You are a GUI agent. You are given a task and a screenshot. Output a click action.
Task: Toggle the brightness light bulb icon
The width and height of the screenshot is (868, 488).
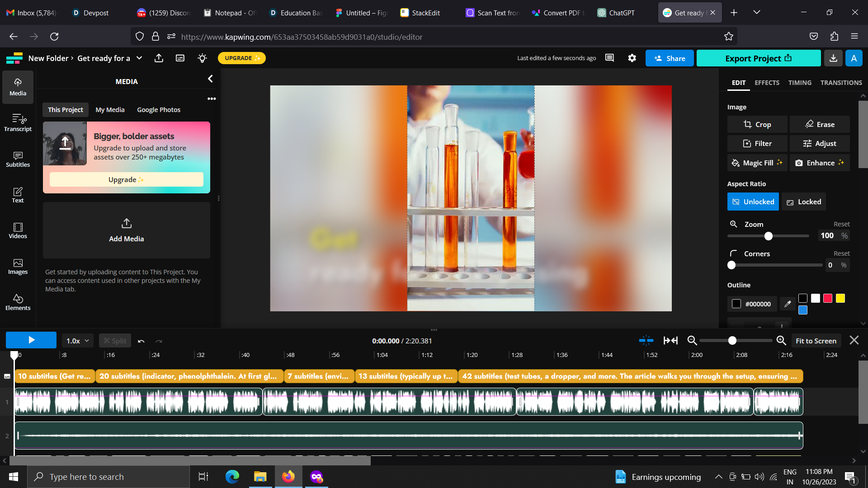pyautogui.click(x=202, y=58)
